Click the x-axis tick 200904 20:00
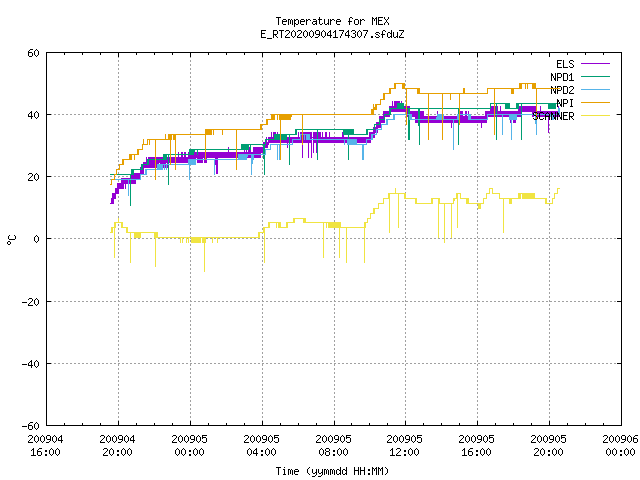This screenshot has height=480, width=640. point(118,446)
